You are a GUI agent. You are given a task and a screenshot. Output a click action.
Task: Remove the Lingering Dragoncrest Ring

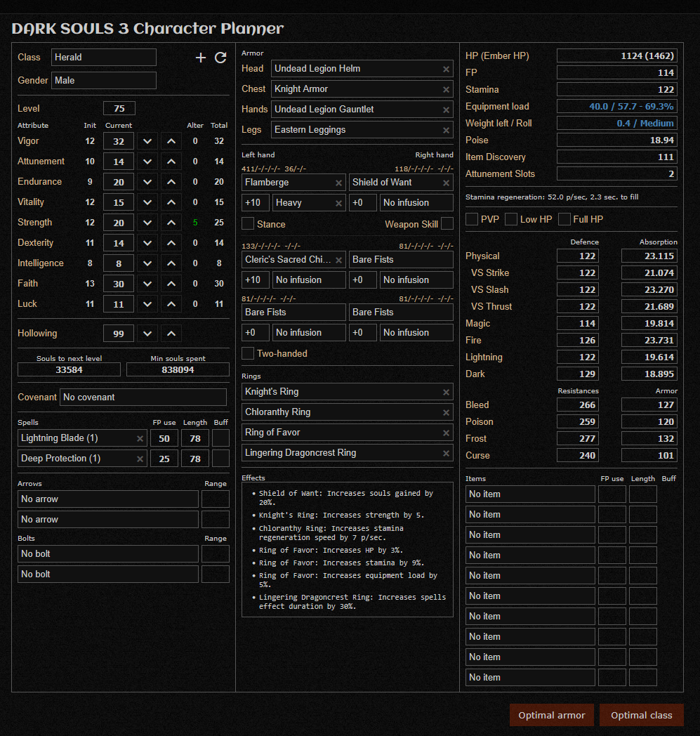(x=446, y=453)
